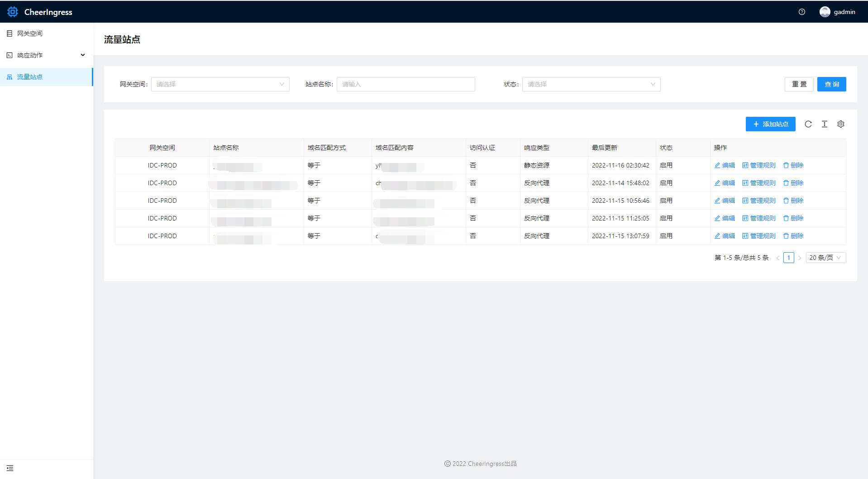Click the 流量站点 page heading
Screen dimensions: 868x479
(x=122, y=39)
